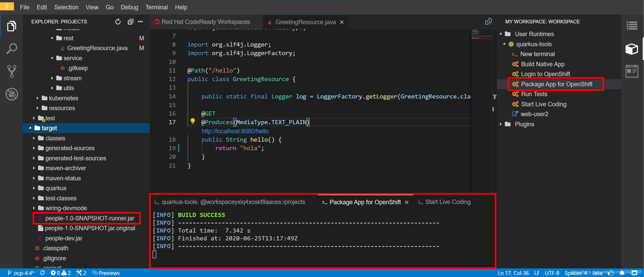Open the Explorer more actions ellipsis

pyautogui.click(x=140, y=22)
